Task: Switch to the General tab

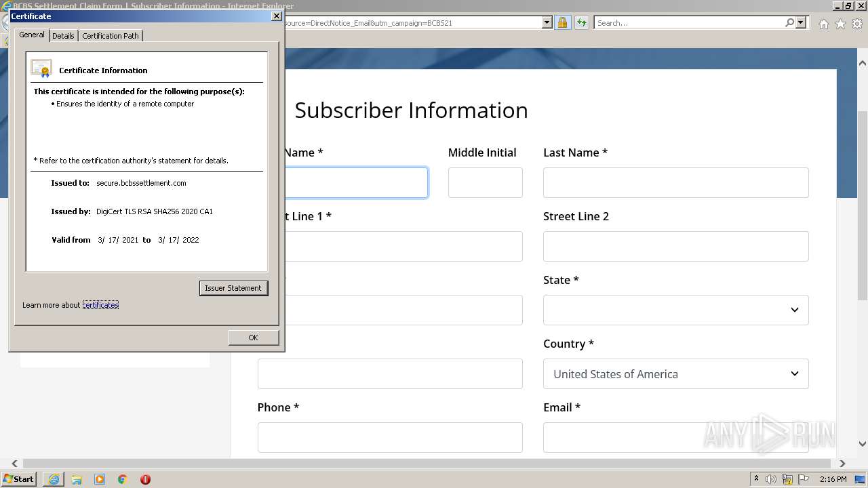Action: [32, 35]
